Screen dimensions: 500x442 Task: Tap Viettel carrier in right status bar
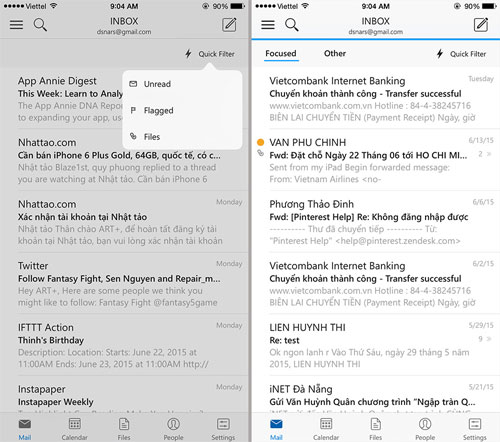point(287,6)
